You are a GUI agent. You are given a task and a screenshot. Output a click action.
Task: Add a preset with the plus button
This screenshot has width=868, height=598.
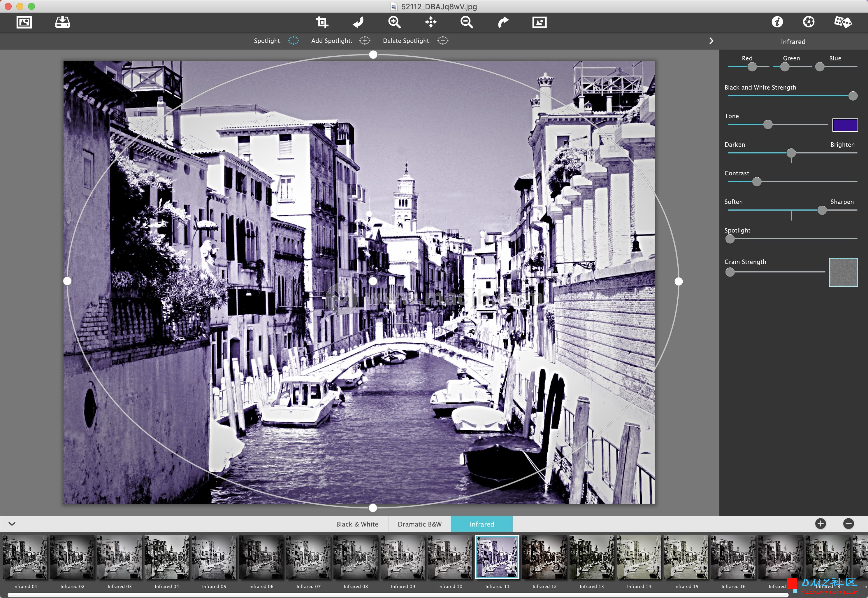pos(820,523)
